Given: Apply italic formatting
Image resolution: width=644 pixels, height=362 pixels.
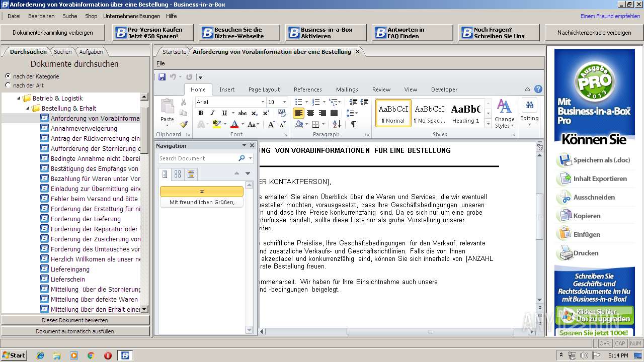Looking at the screenshot, I should pyautogui.click(x=212, y=113).
